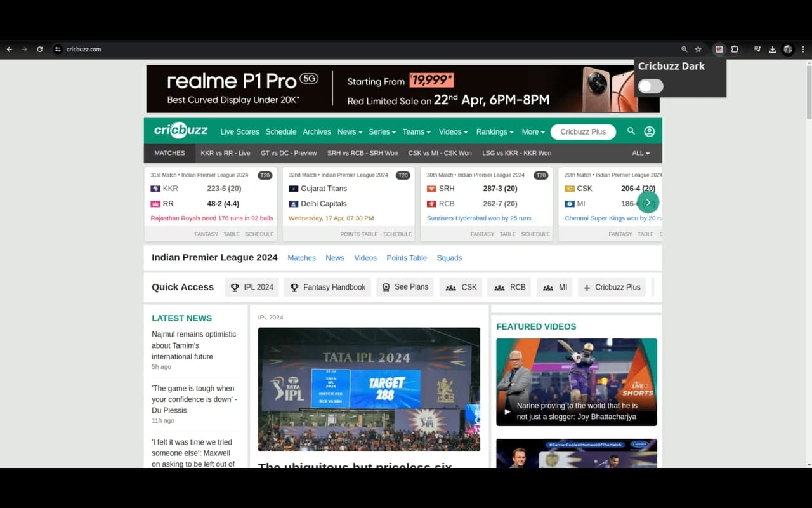Select the GT vs DC - Preview tab
812x508 pixels.
[x=289, y=153]
